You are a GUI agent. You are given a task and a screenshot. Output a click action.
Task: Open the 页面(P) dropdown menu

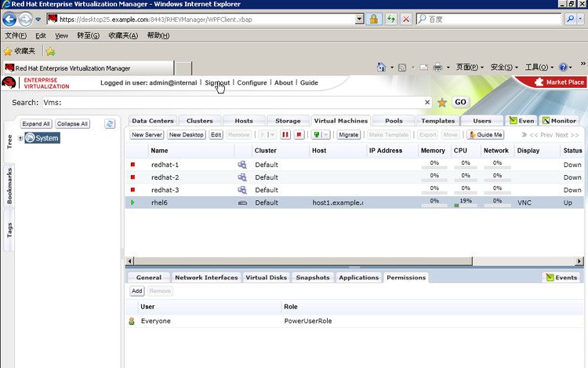click(470, 67)
